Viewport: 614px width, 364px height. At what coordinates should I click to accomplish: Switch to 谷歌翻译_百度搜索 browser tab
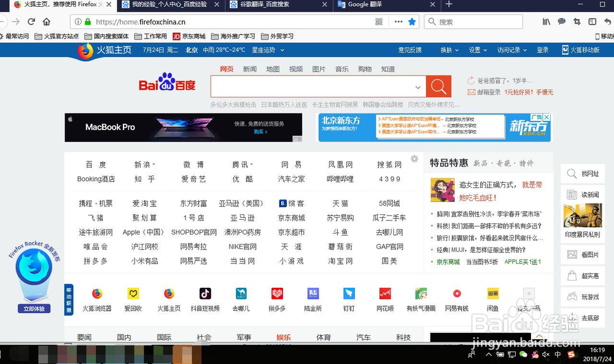pyautogui.click(x=278, y=5)
